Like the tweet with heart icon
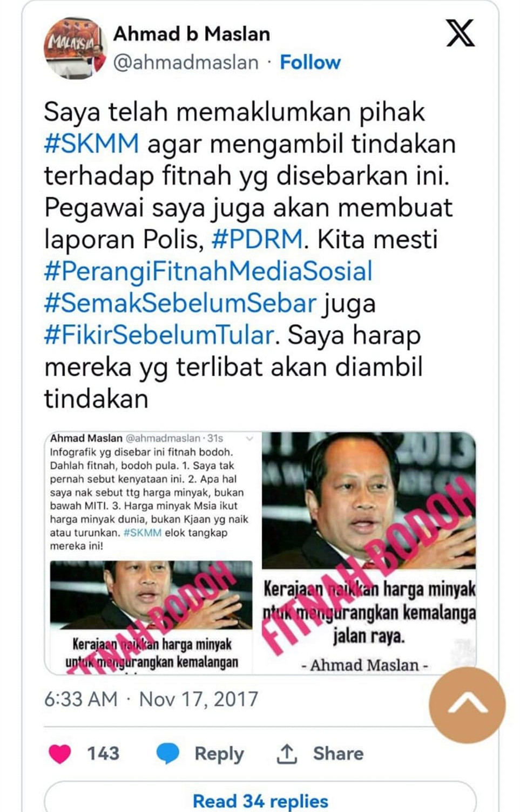Screen dimensions: 520x812 (x=59, y=754)
